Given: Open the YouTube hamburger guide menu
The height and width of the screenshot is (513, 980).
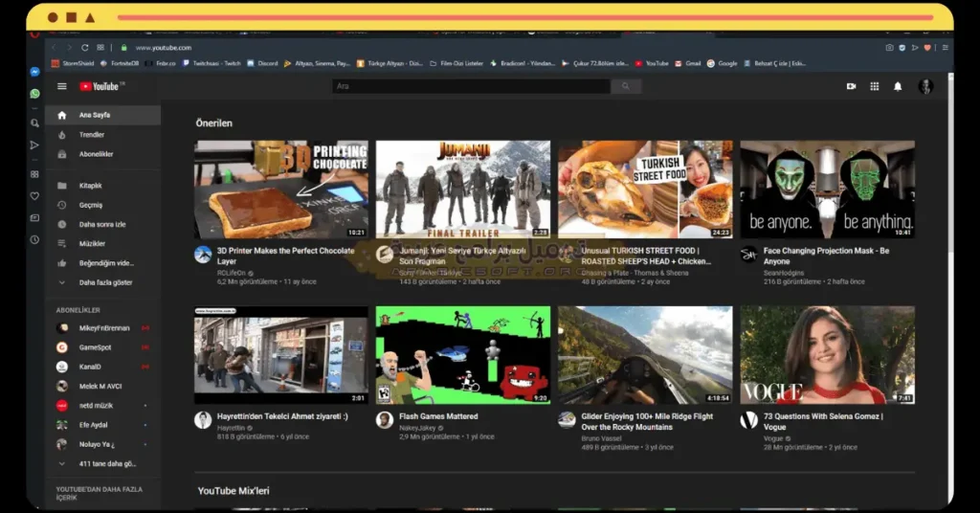Looking at the screenshot, I should pos(62,86).
